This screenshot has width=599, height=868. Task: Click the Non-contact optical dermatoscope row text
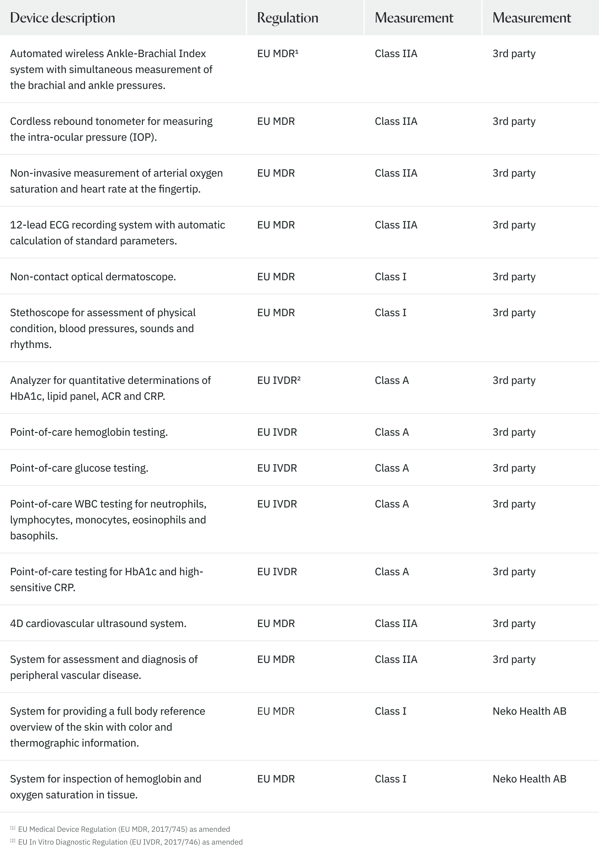(x=93, y=277)
